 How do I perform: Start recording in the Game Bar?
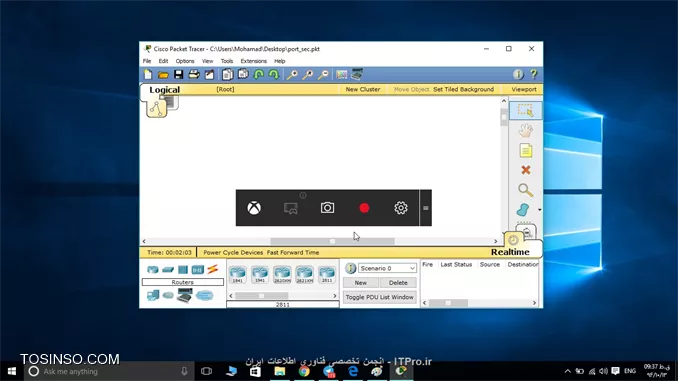pos(364,208)
